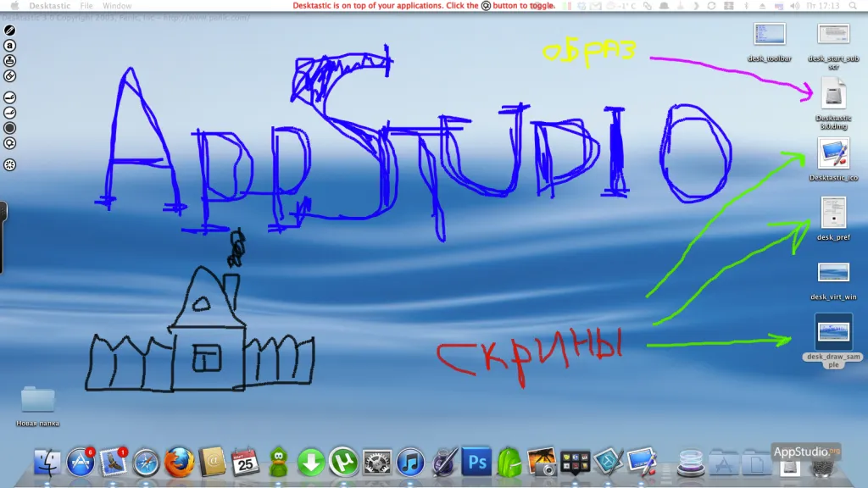The height and width of the screenshot is (488, 868).
Task: Launch Photoshop from the Dock
Action: point(476,462)
